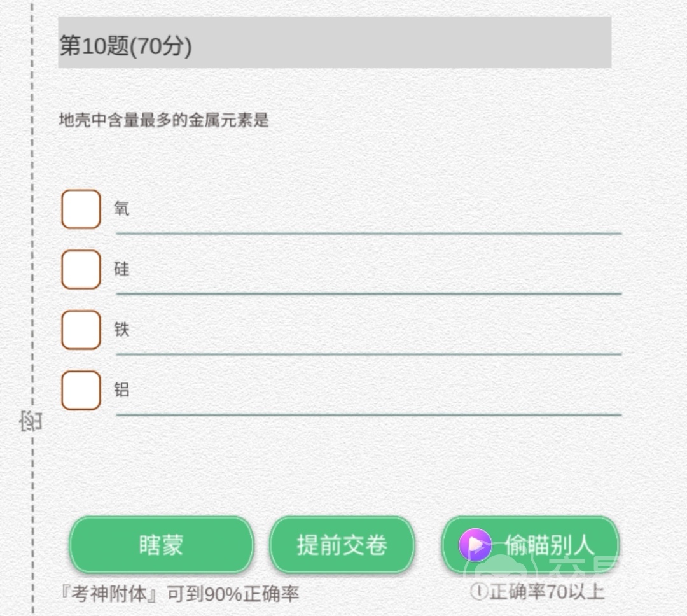The height and width of the screenshot is (616, 687).
Task: Click the 氧 option text
Action: pyautogui.click(x=121, y=209)
